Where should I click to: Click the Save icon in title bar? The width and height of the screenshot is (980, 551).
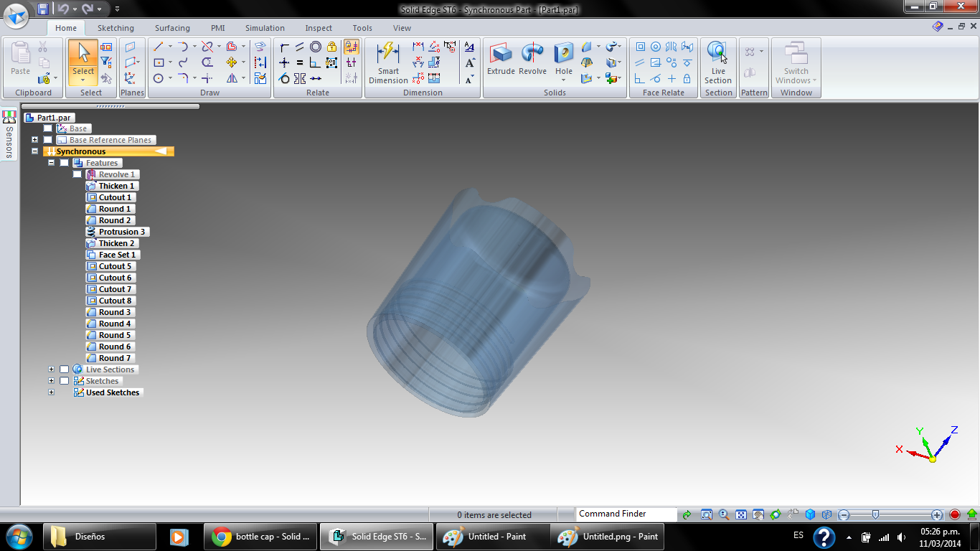coord(42,9)
